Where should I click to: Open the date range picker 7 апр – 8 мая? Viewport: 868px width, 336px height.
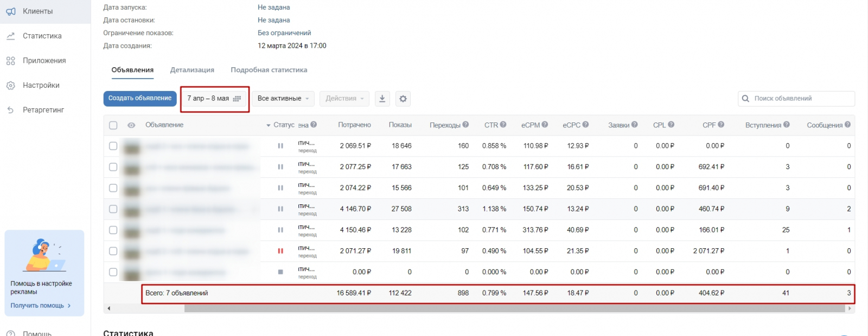point(214,99)
